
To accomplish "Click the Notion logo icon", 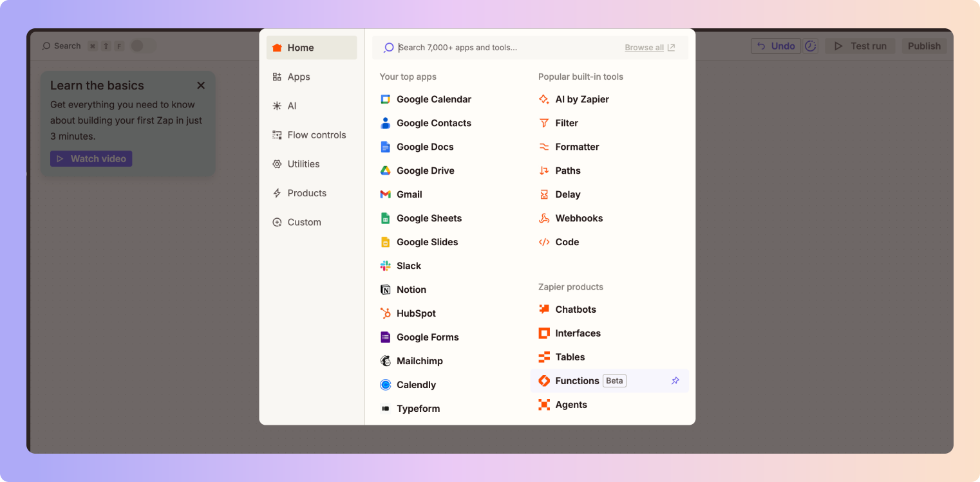I will pos(386,290).
